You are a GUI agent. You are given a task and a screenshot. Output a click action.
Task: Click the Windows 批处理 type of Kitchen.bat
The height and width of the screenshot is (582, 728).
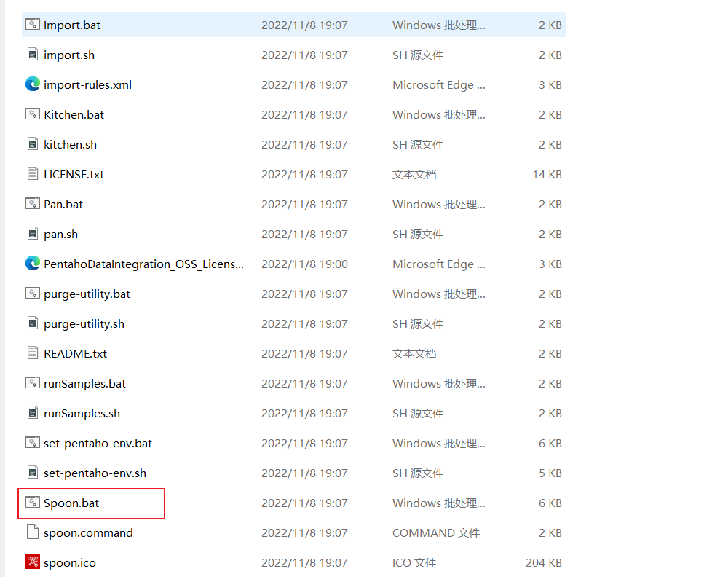click(x=439, y=115)
